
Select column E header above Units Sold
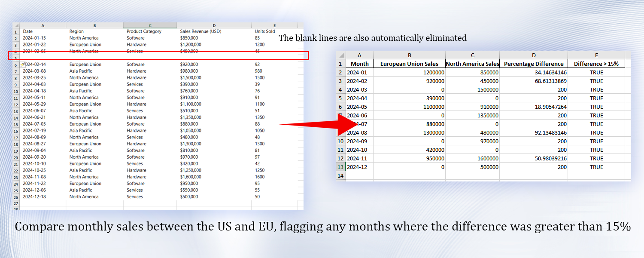click(274, 25)
